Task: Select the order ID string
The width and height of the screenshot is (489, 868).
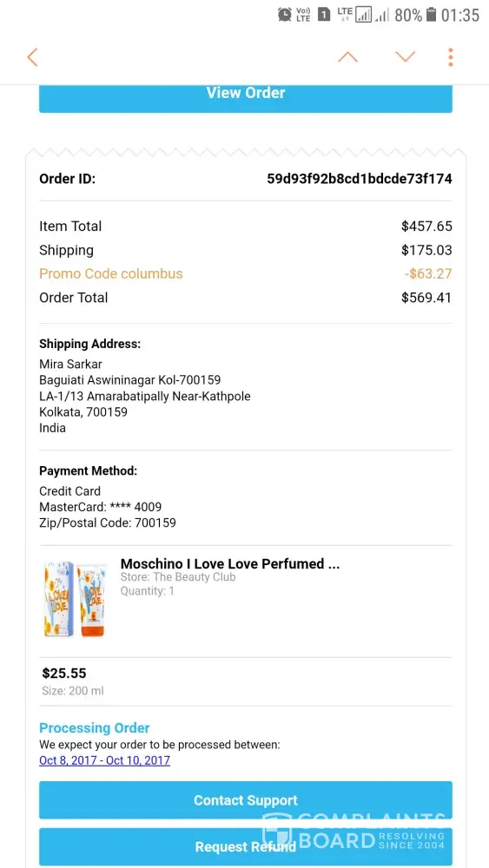Action: tap(360, 179)
